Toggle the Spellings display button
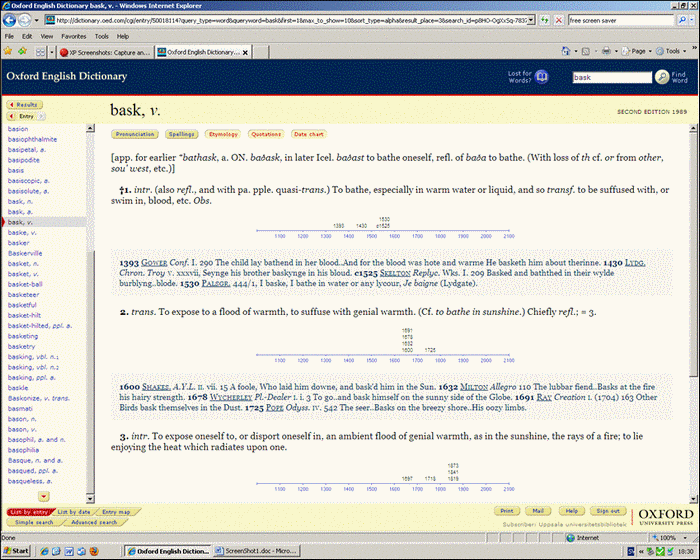This screenshot has width=700, height=560. click(x=181, y=133)
